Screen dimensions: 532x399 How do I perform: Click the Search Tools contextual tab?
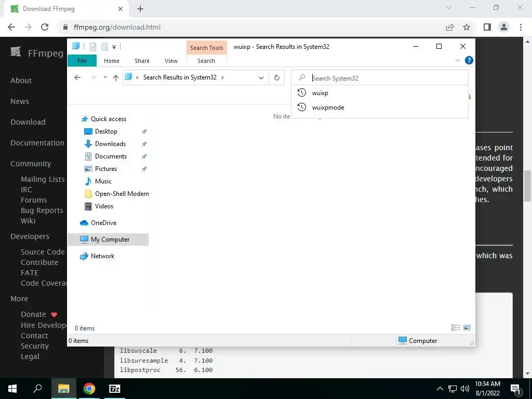click(x=207, y=48)
